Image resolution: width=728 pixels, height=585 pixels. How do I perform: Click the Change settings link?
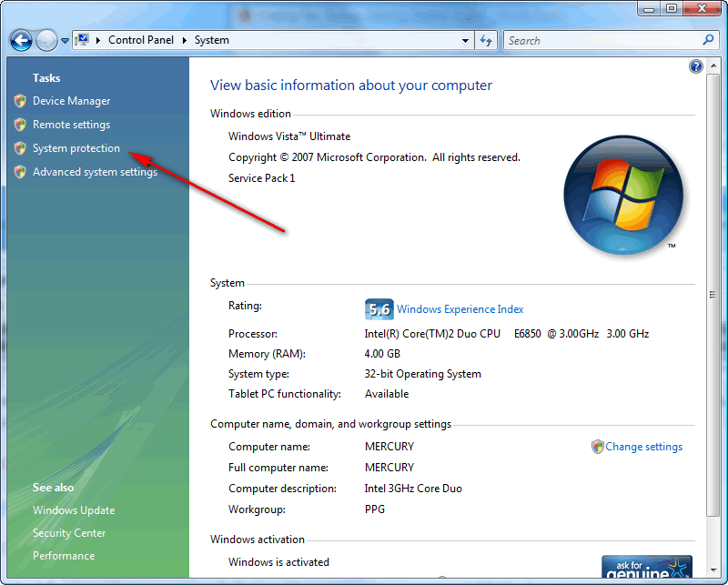[644, 447]
